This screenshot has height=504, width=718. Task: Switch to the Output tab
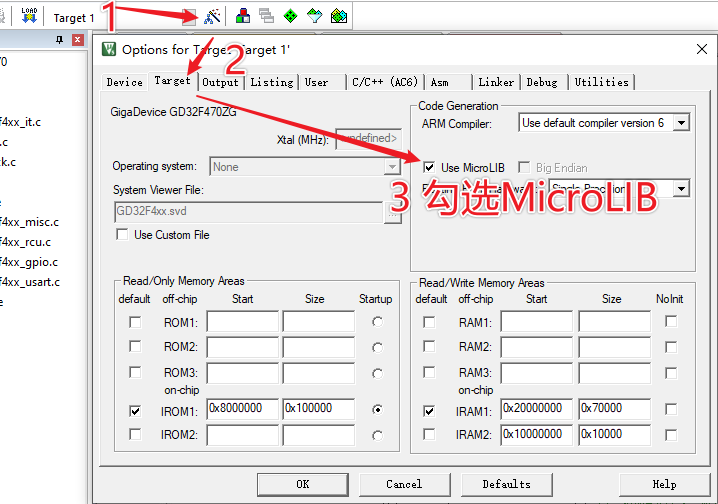pyautogui.click(x=220, y=82)
